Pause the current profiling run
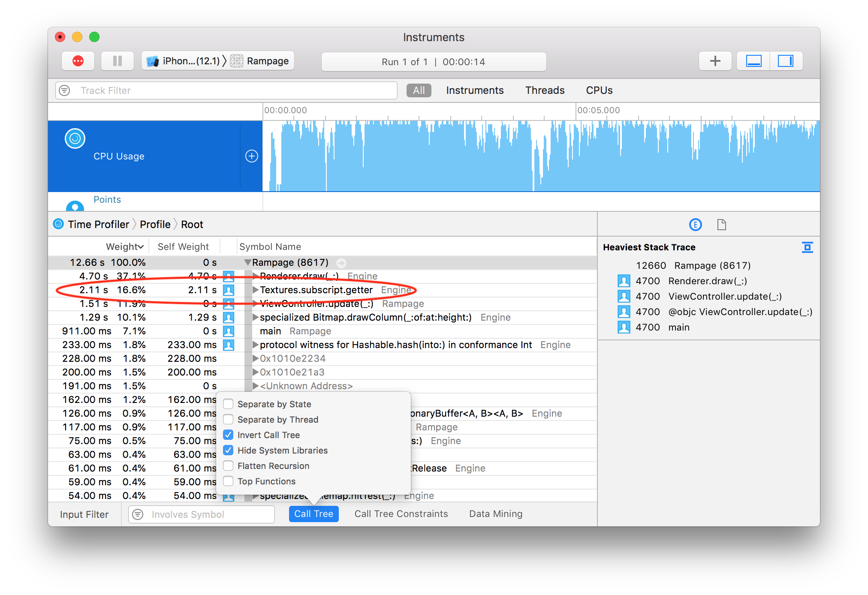The height and width of the screenshot is (595, 868). click(x=118, y=61)
